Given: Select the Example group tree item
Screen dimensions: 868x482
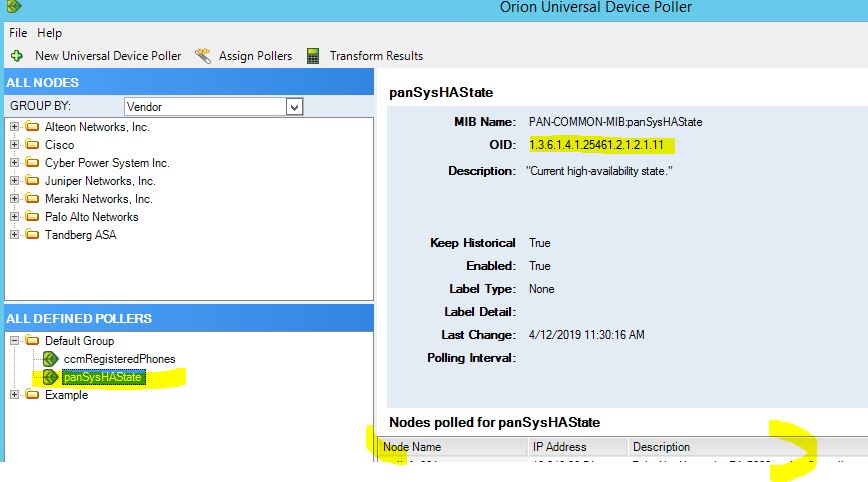Looking at the screenshot, I should click(x=66, y=395).
